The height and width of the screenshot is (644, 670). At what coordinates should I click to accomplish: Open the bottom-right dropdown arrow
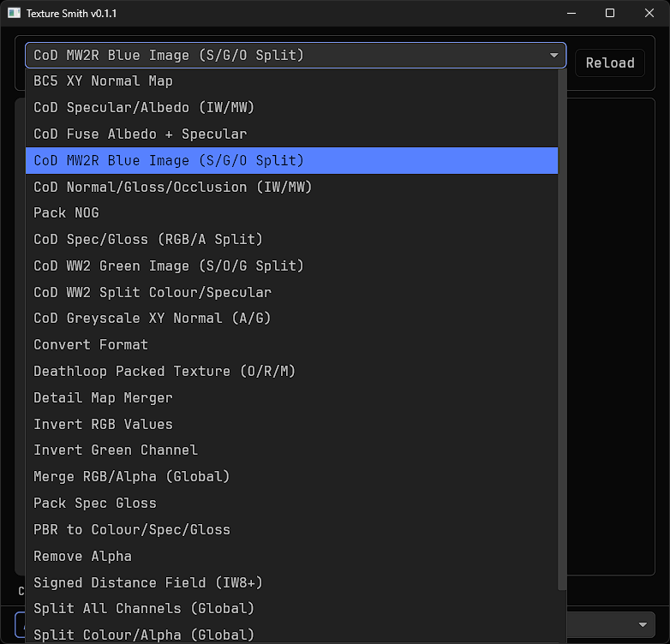pos(643,624)
